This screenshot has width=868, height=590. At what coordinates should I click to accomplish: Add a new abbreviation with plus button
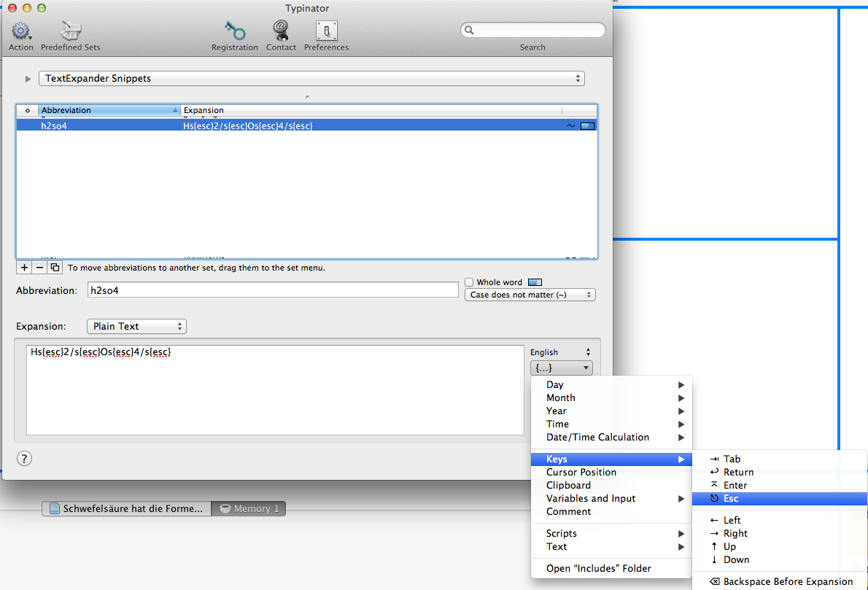point(25,268)
